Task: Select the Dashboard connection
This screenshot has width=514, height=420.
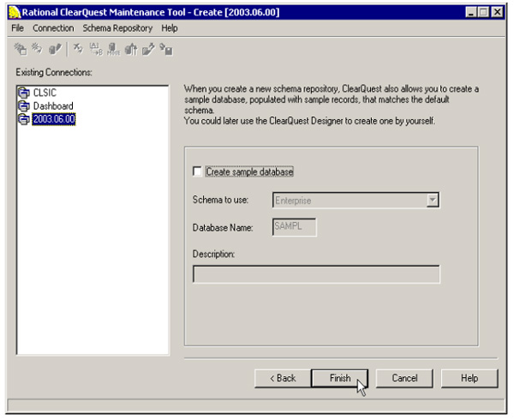Action: coord(53,106)
